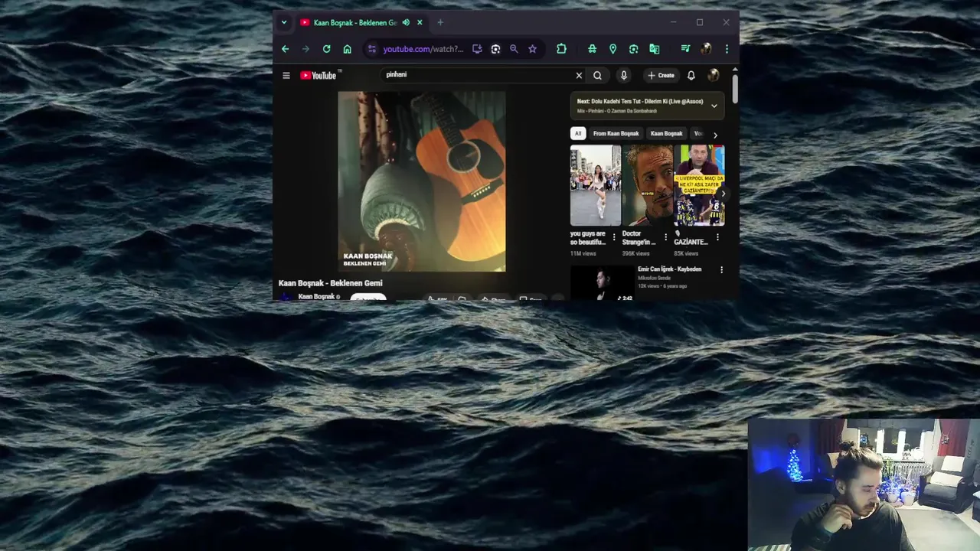The height and width of the screenshot is (551, 980).
Task: Select the Kaan Boşnak - Beklenen Gemi tab
Action: click(x=361, y=22)
